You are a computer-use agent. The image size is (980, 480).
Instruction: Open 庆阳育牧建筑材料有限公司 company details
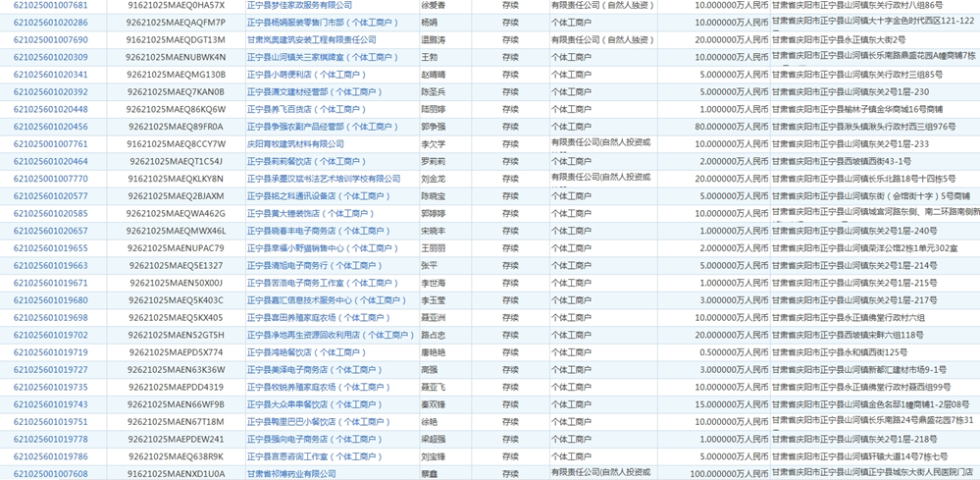(295, 144)
